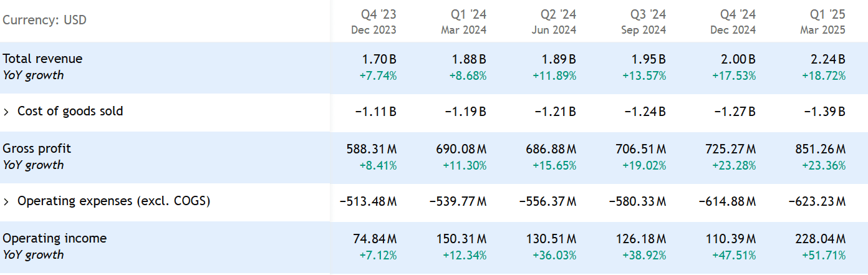Click Q1 '25 operating income 228.04 M
Screen dimensions: 868x275
point(821,239)
